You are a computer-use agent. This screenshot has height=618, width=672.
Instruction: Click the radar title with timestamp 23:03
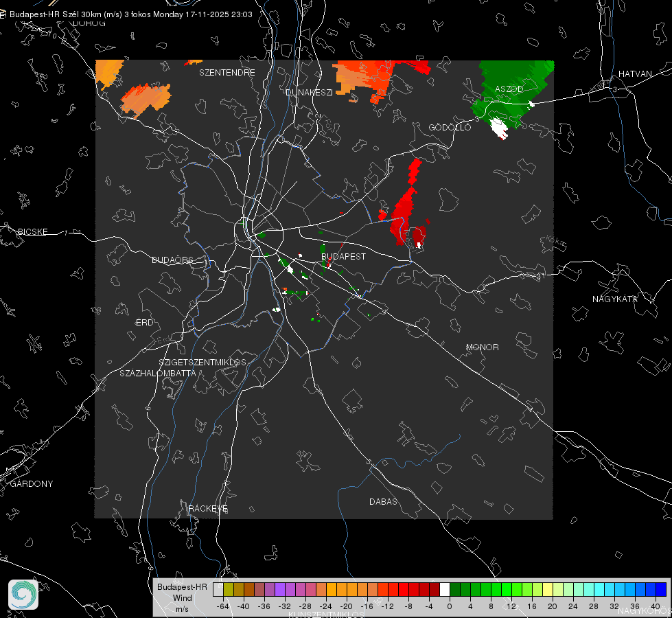coord(130,14)
